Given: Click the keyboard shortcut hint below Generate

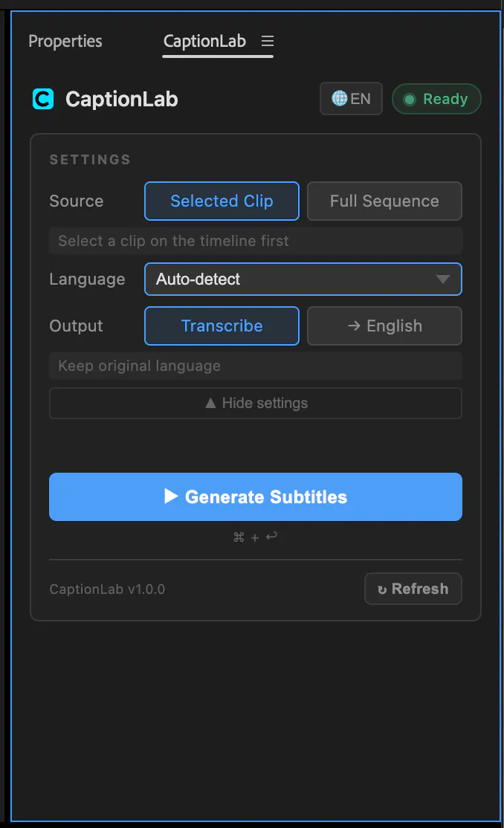Looking at the screenshot, I should click(255, 537).
